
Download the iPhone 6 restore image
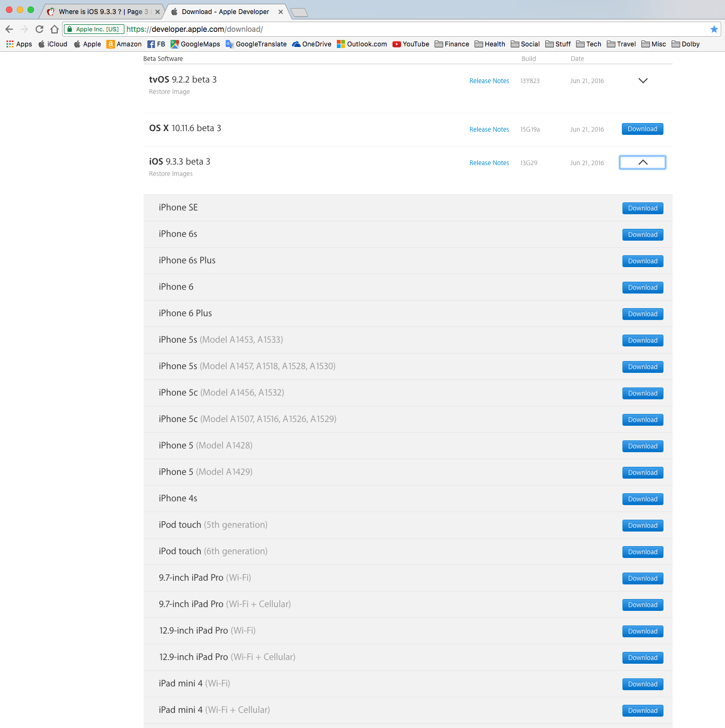[x=642, y=288]
